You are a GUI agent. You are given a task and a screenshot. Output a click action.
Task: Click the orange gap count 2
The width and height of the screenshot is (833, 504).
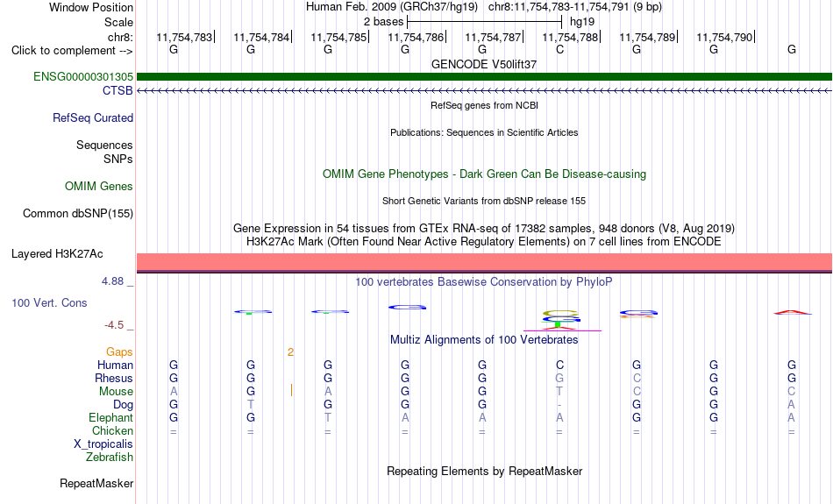(290, 352)
